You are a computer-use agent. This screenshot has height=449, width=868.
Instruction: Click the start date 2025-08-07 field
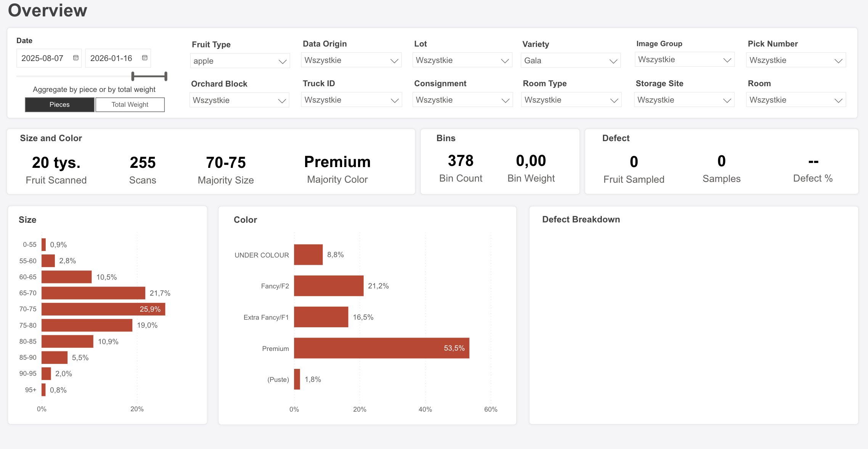coord(43,58)
